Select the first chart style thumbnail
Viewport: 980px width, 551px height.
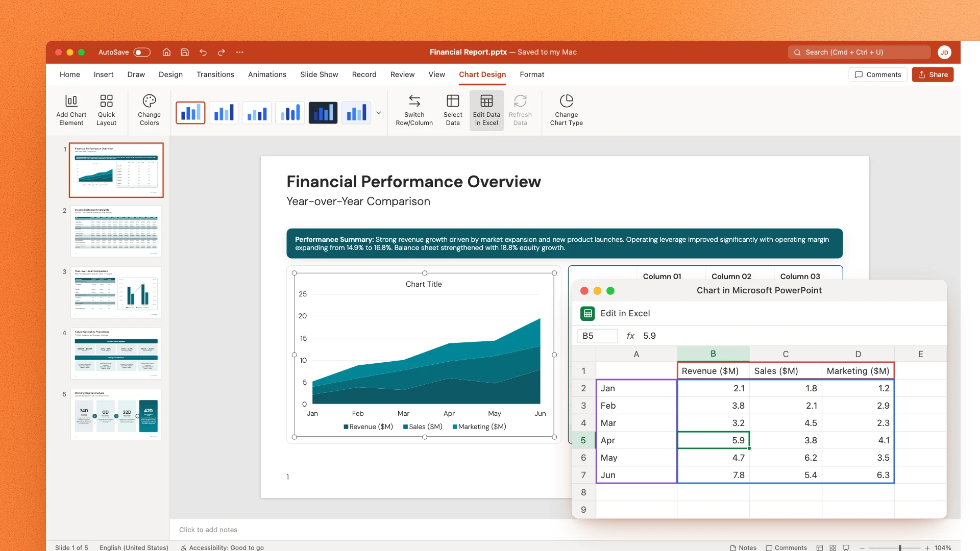pos(190,113)
